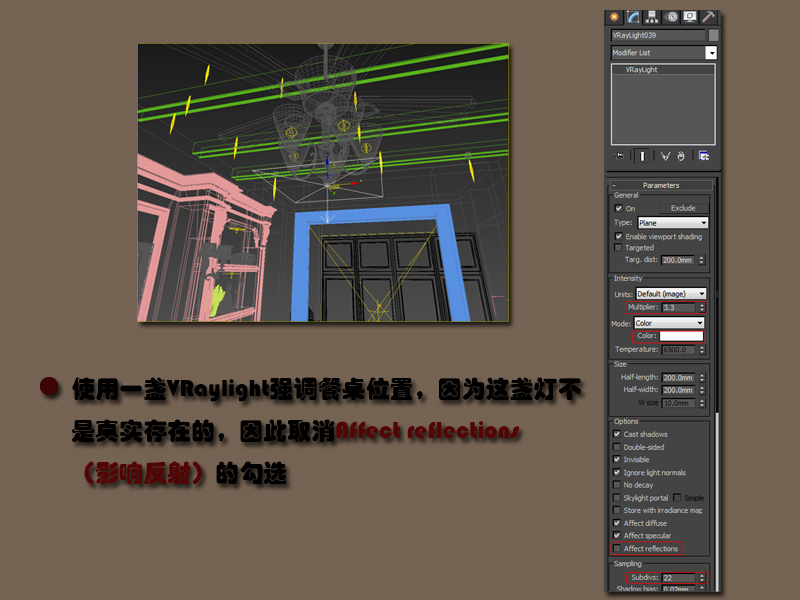This screenshot has height=600, width=800.
Task: Click the Subdivs value field
Action: click(x=679, y=578)
